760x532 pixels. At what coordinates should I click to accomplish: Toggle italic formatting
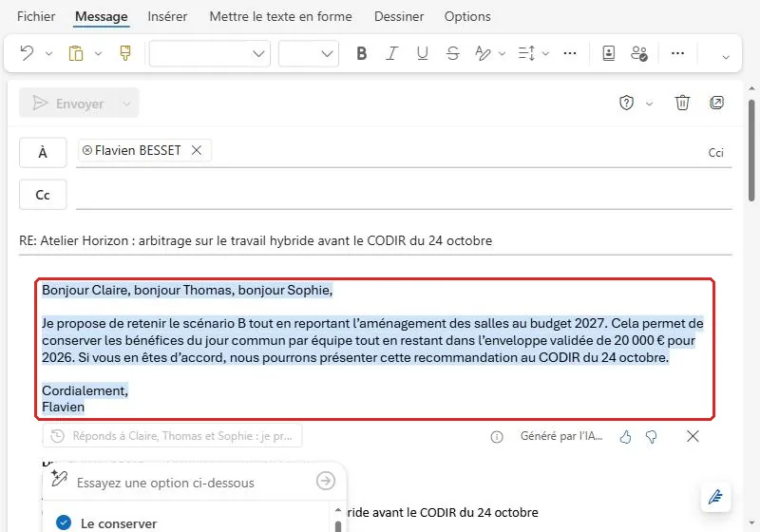click(391, 53)
